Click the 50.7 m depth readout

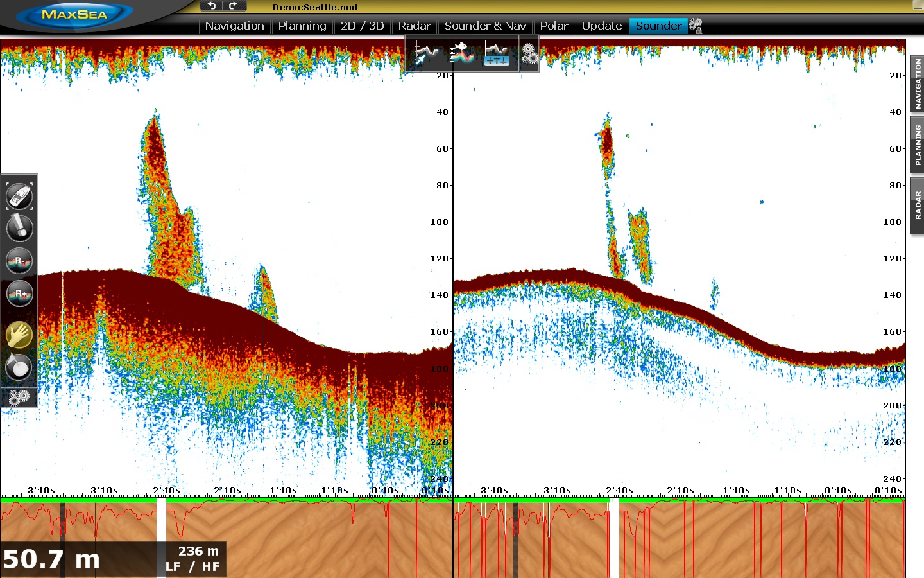tap(51, 559)
